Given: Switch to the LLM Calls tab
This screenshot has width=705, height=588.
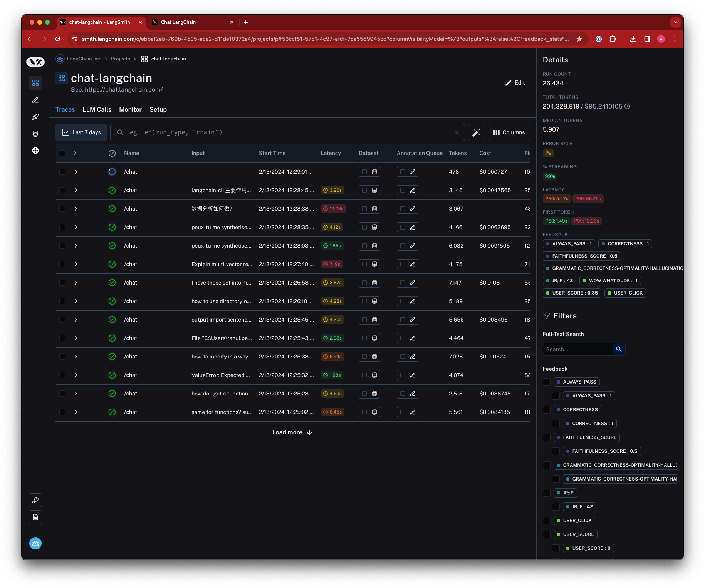Looking at the screenshot, I should pos(97,110).
